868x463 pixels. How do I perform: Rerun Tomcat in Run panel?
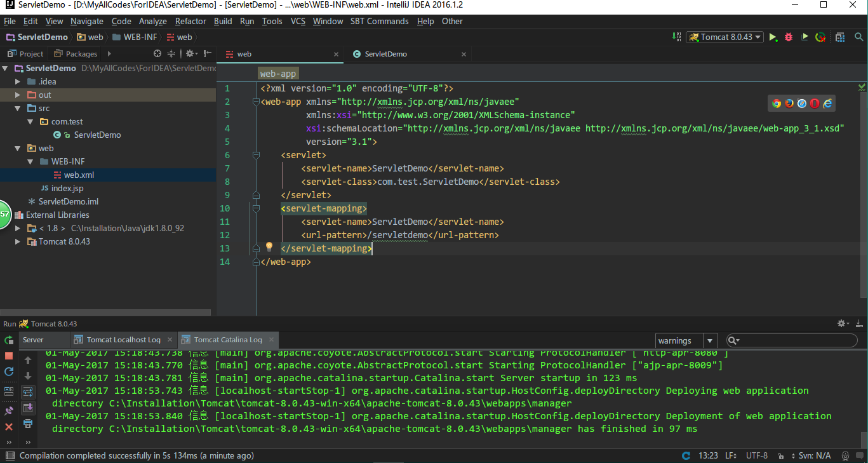point(9,341)
